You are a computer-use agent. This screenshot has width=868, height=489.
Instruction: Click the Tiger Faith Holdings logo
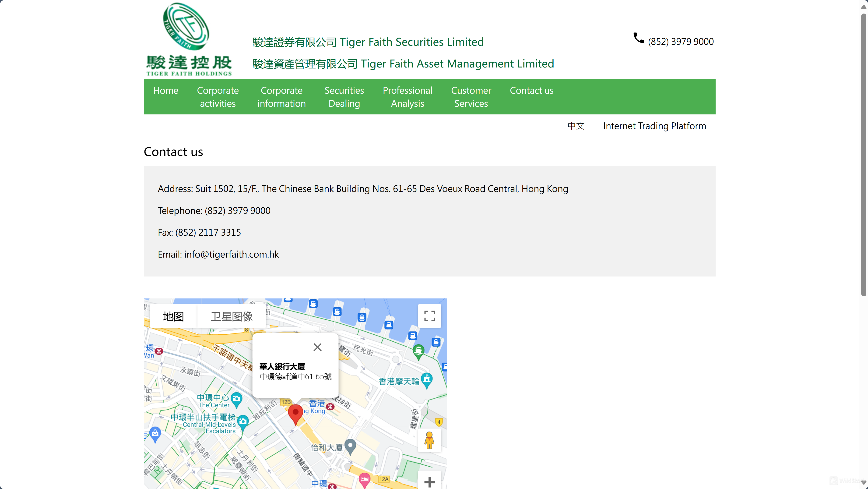pos(189,40)
